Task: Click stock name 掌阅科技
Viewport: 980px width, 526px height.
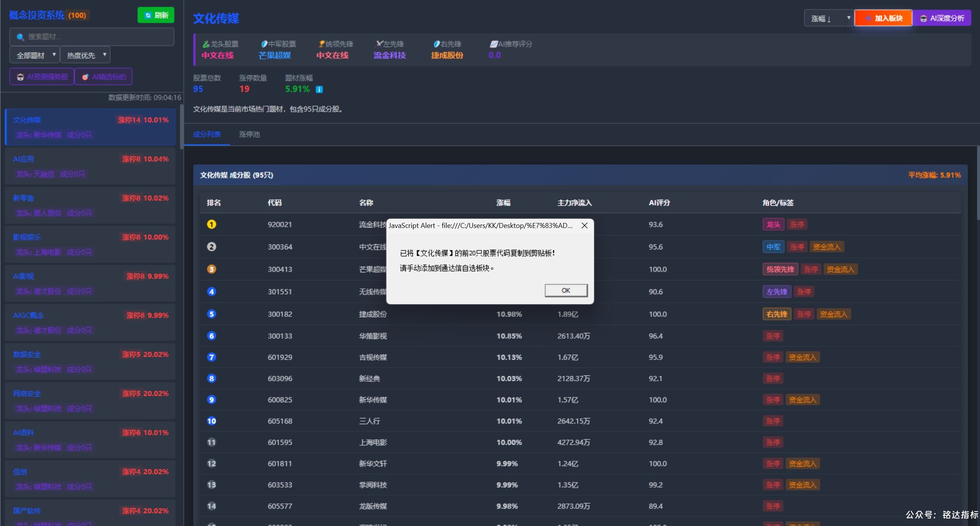Action: pyautogui.click(x=373, y=485)
